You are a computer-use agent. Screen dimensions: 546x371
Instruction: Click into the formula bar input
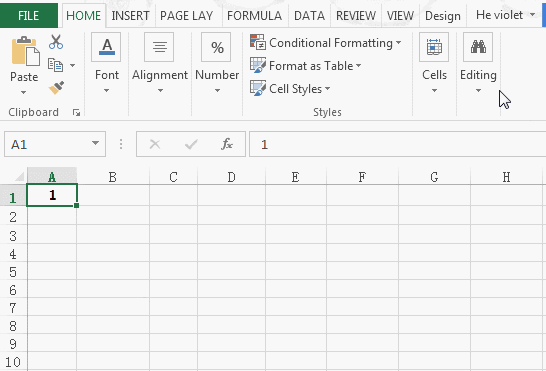(397, 144)
